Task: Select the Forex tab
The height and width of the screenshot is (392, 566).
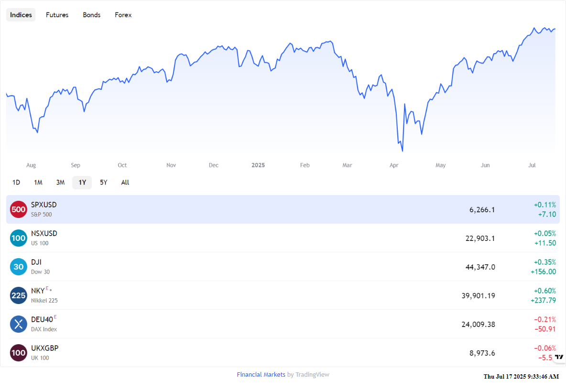Action: (123, 15)
